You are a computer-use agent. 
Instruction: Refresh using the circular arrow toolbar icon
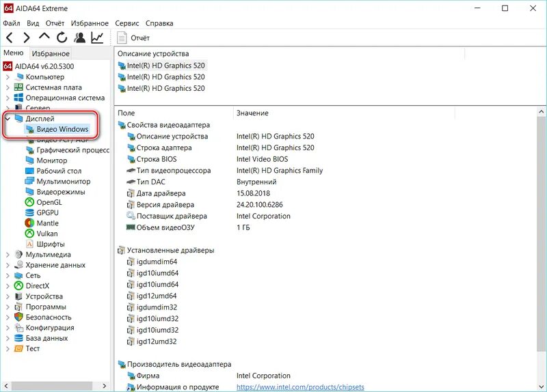(x=62, y=38)
